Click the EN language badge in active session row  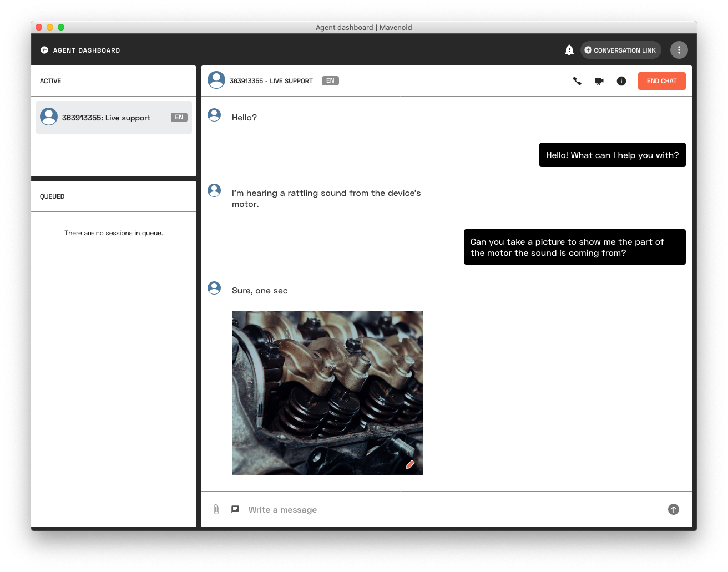coord(179,117)
